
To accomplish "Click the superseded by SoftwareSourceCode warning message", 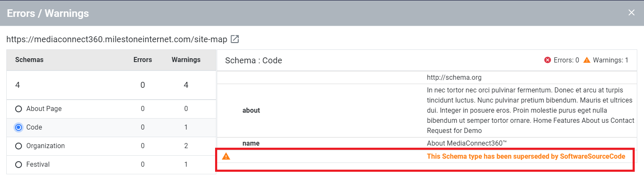I will pos(526,157).
